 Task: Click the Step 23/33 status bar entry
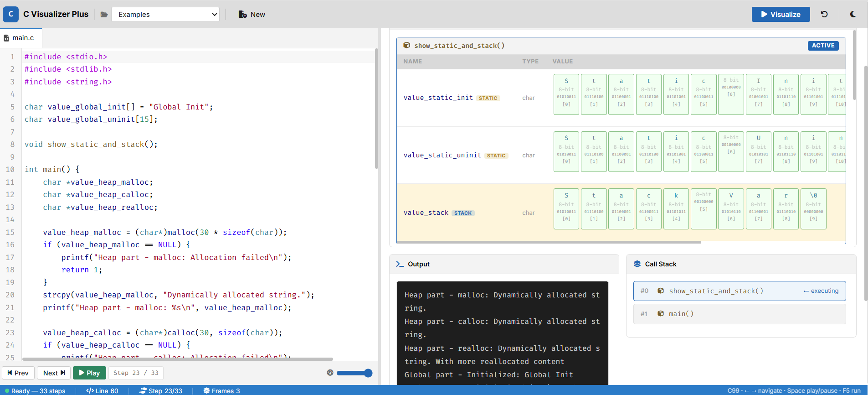tap(160, 391)
